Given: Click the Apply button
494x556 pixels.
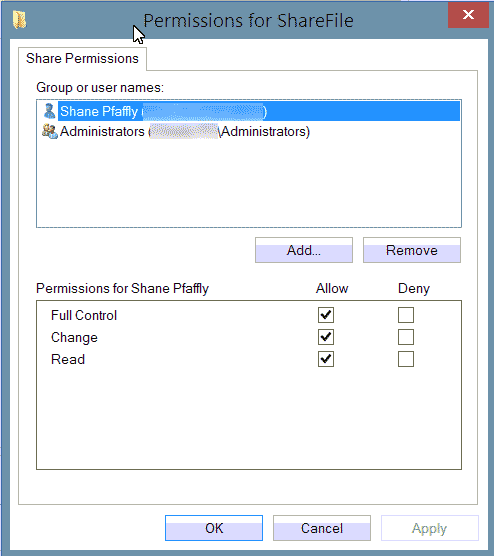Looking at the screenshot, I should point(430,528).
